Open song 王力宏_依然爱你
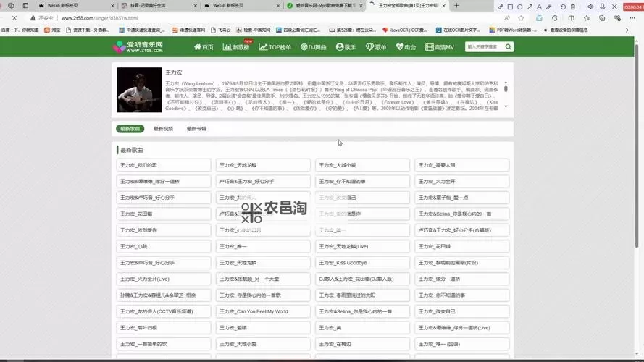Viewport: 644px width, 362px height. click(x=164, y=230)
